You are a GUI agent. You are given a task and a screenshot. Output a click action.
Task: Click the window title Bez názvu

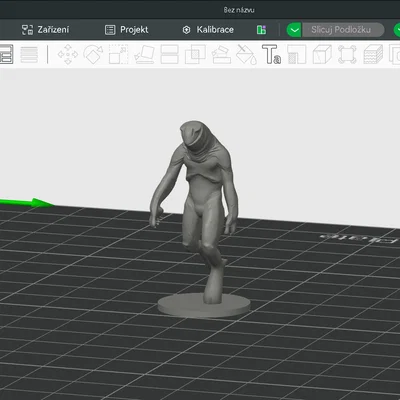pos(239,10)
